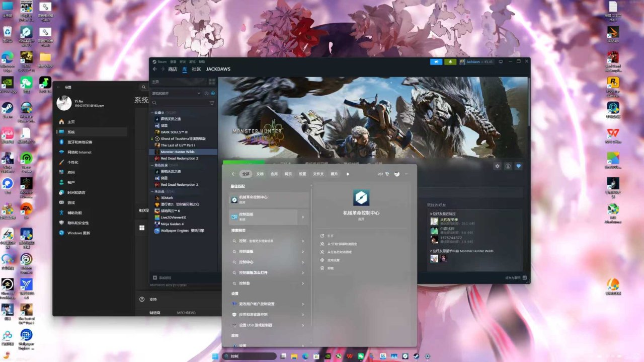644x362 pixels.
Task: Click 添加游戏 at Steam's bottom left
Action: coord(162,277)
